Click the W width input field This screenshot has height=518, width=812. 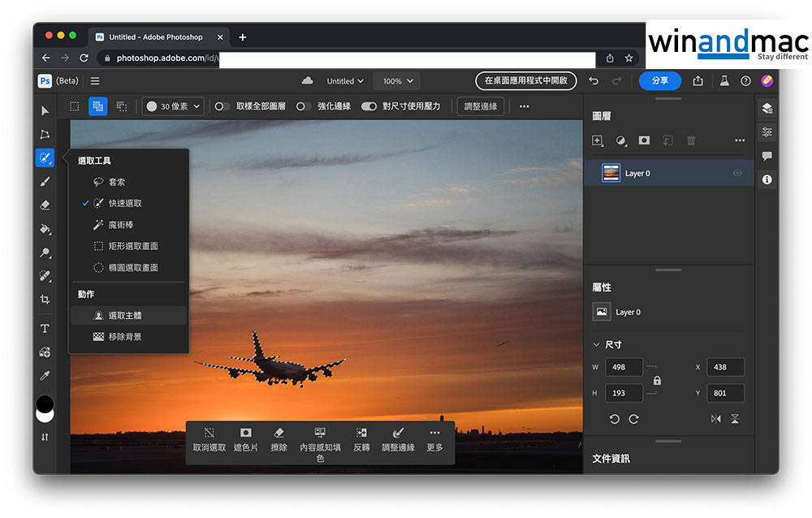tap(623, 367)
